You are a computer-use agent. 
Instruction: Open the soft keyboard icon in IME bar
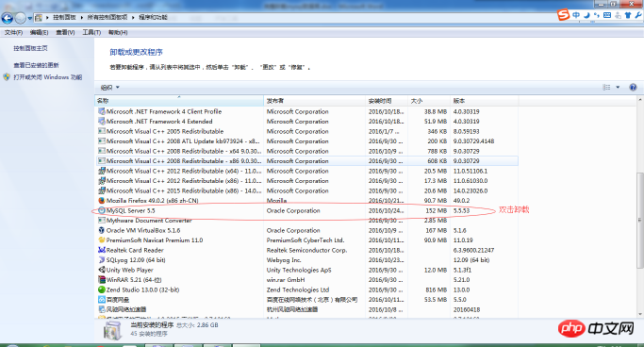[x=607, y=15]
